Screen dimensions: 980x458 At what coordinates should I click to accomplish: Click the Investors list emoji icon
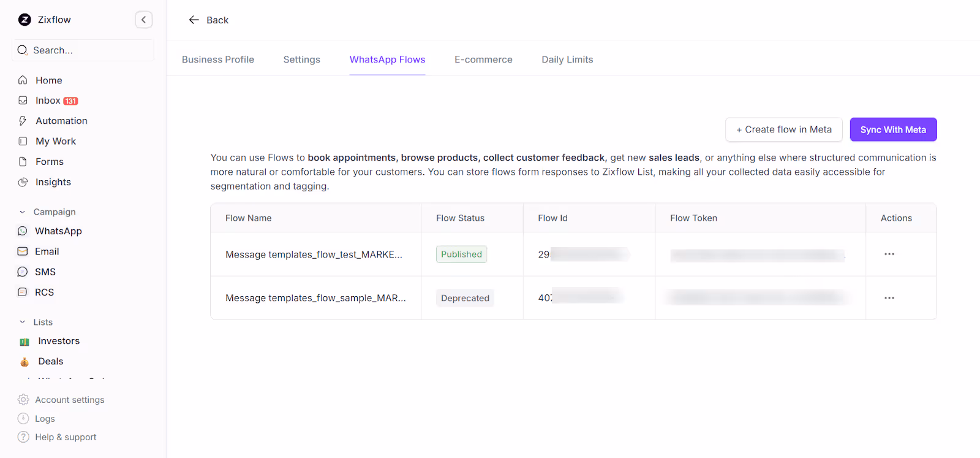point(24,342)
